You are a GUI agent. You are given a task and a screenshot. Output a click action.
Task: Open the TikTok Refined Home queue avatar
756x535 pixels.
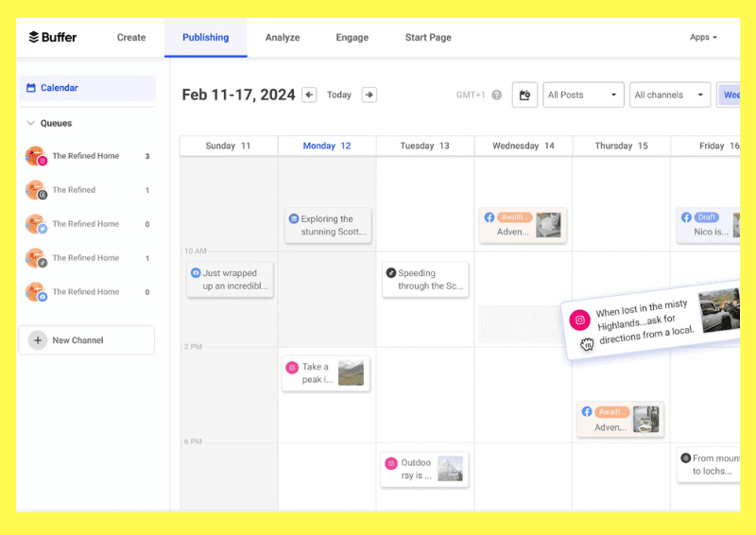(x=36, y=258)
